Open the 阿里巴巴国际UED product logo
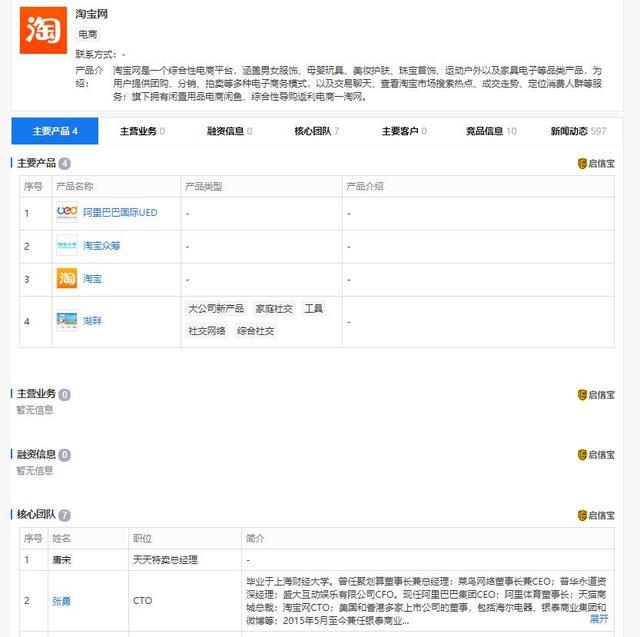 click(67, 212)
